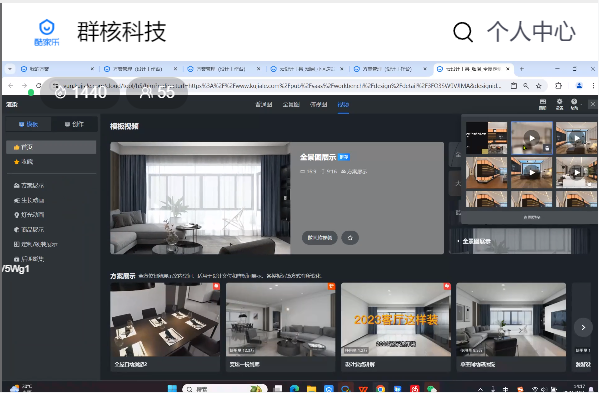Select the 全景图 tab in app top bar
This screenshot has width=599, height=393.
pos(291,105)
